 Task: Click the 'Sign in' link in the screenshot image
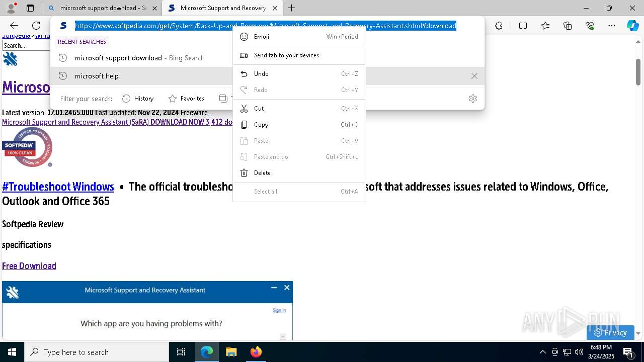(x=279, y=310)
